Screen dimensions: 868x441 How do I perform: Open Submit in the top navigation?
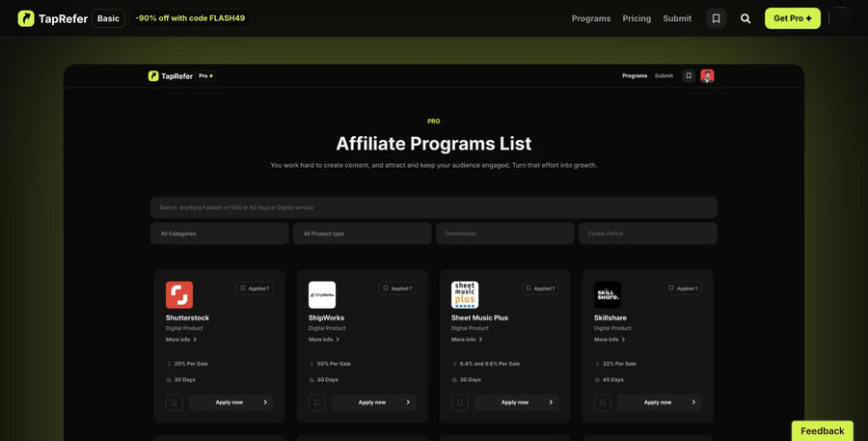click(677, 18)
